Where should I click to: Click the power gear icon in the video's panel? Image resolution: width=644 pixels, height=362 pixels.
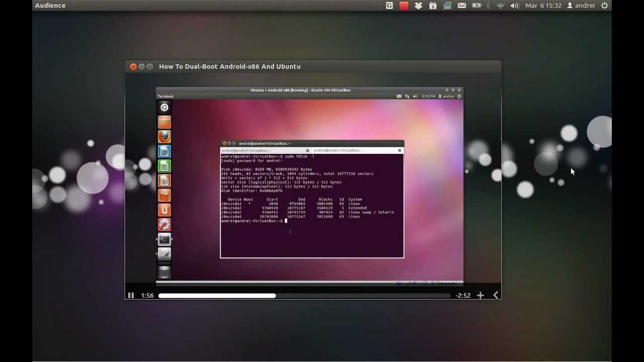pyautogui.click(x=459, y=96)
